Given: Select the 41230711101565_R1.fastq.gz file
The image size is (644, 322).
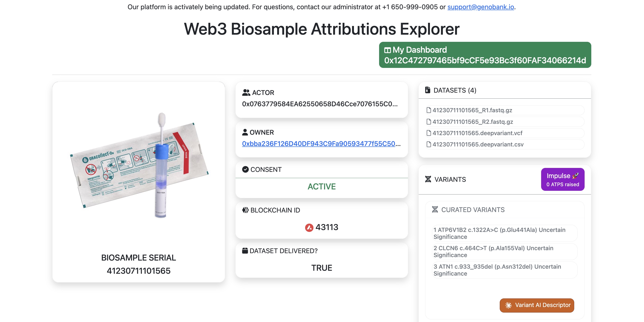Looking at the screenshot, I should 472,110.
